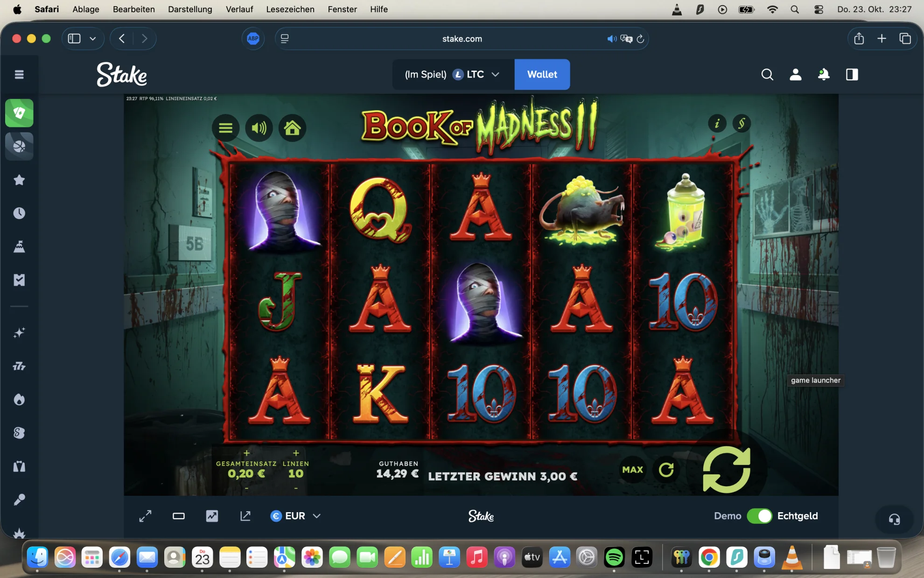Toggle the right side chat panel
The width and height of the screenshot is (924, 578).
pyautogui.click(x=852, y=74)
